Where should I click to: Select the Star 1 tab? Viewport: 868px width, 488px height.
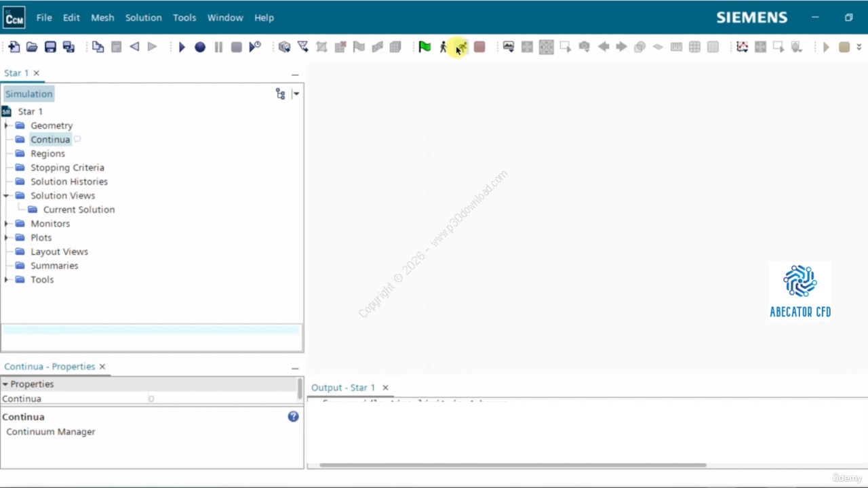point(16,73)
